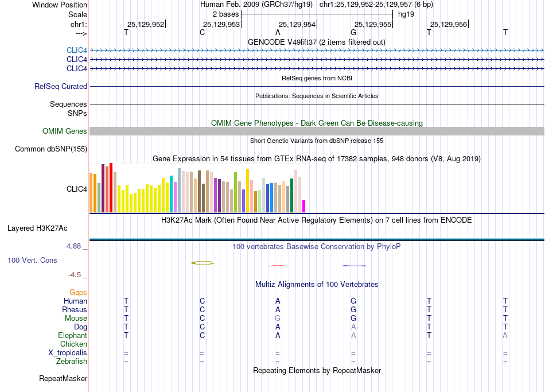
Task: Click the Elephant species row label
Action: click(72, 335)
